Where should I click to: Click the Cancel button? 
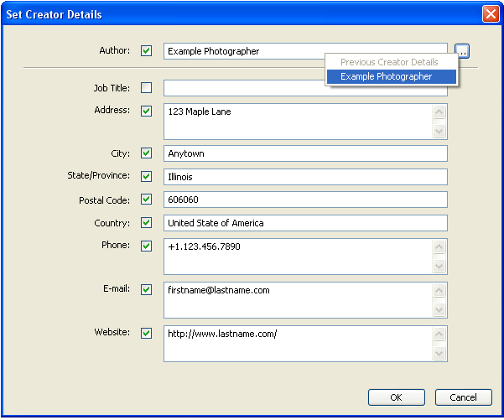pos(464,397)
